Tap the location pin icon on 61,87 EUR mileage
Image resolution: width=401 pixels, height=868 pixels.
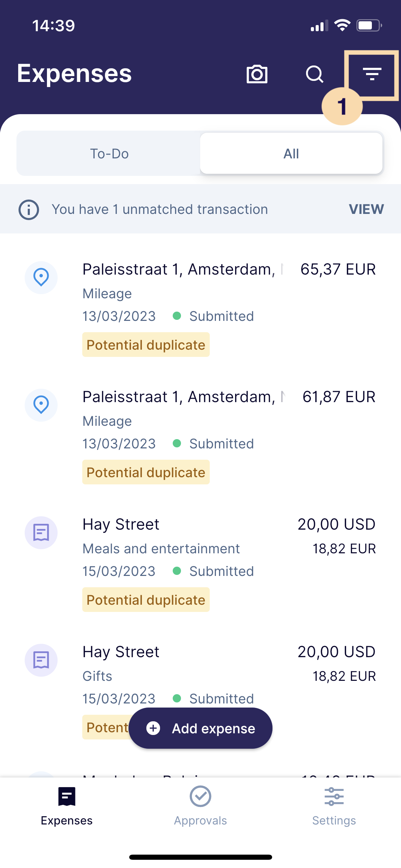[x=41, y=405]
